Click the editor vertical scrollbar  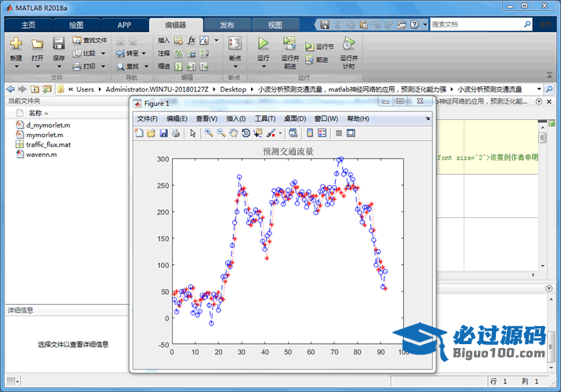tap(542, 196)
